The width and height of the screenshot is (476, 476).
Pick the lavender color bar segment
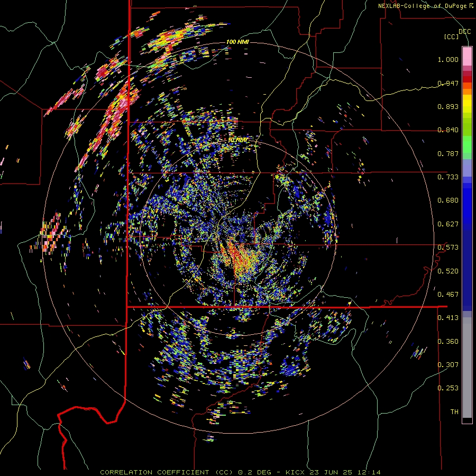(467, 168)
